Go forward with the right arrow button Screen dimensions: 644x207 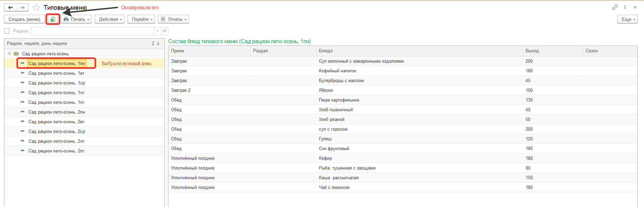click(x=22, y=7)
